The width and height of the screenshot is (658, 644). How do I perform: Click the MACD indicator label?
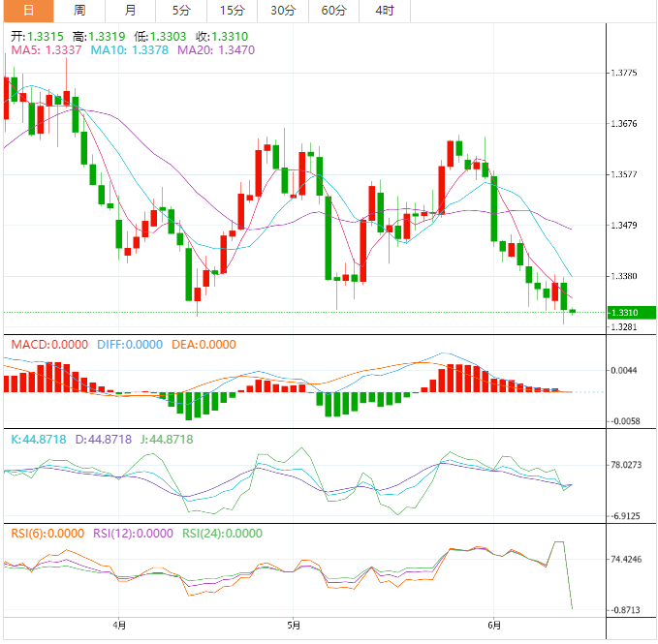[48, 345]
